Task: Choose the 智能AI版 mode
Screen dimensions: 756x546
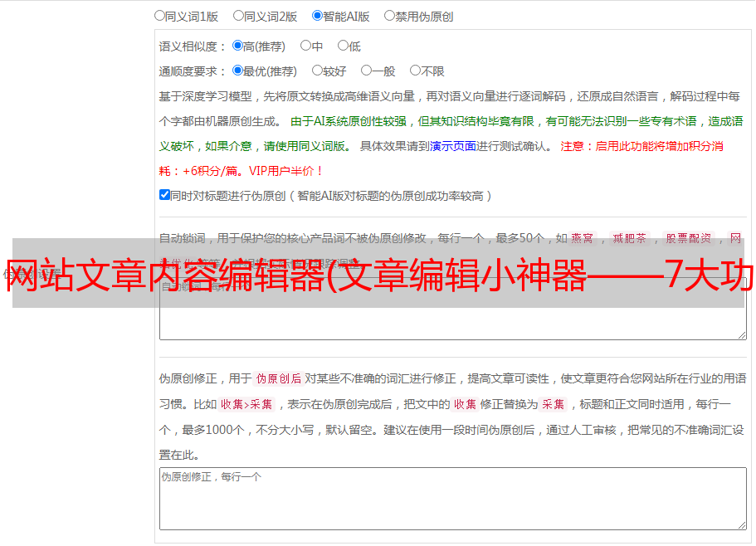Action: coord(317,16)
